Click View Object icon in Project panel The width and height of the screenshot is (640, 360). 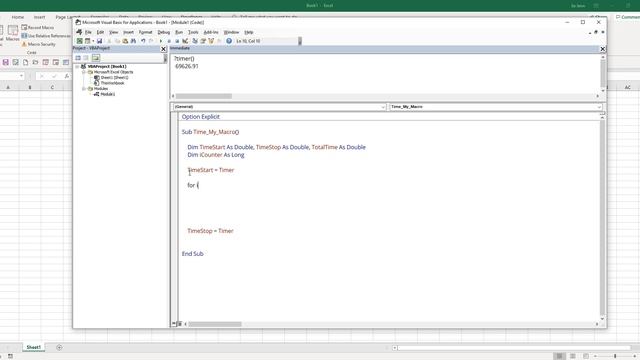[86, 58]
